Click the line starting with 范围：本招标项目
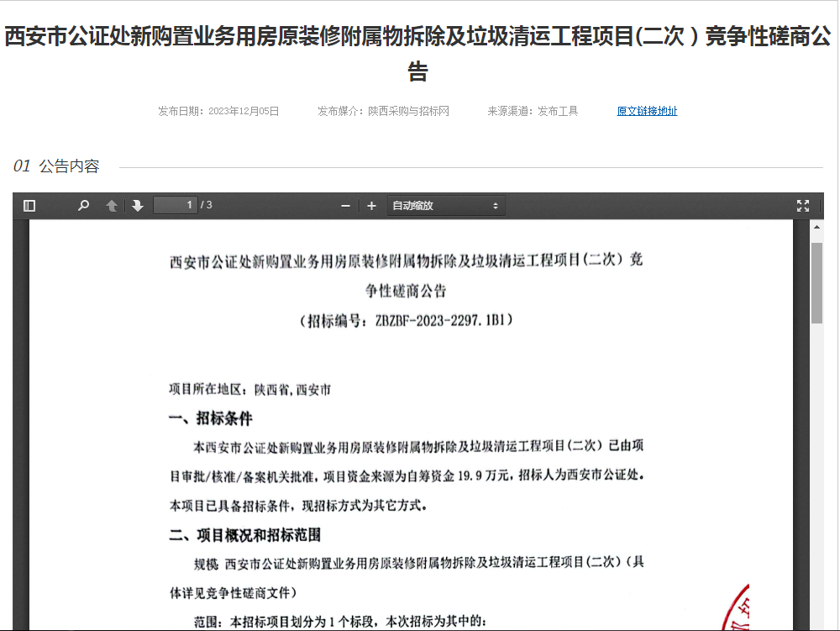The width and height of the screenshot is (840, 631). pos(340,622)
